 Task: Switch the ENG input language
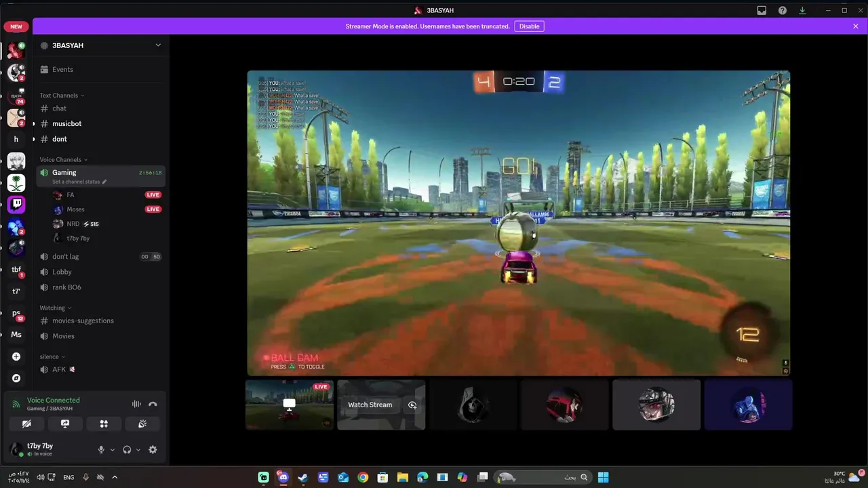[x=68, y=477]
